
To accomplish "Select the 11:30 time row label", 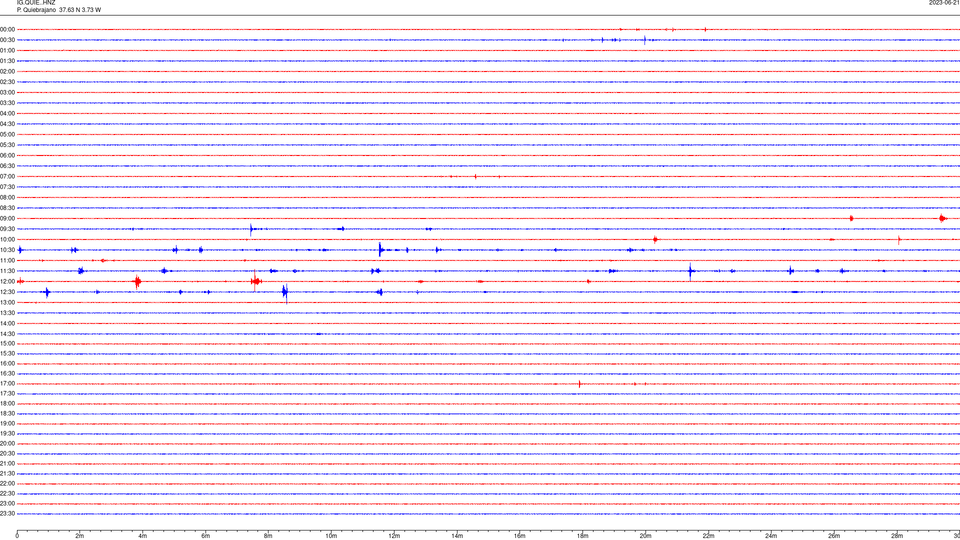I will coord(7,271).
